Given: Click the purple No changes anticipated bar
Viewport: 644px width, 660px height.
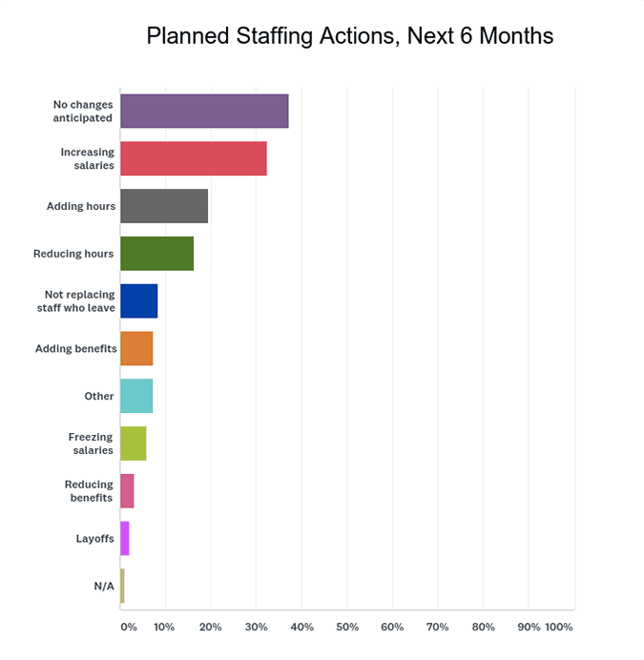Looking at the screenshot, I should [x=204, y=112].
